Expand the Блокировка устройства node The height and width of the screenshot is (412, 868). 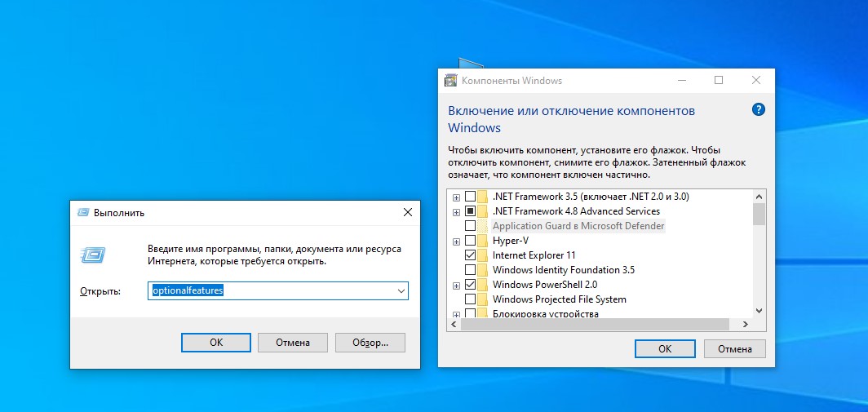pos(456,315)
